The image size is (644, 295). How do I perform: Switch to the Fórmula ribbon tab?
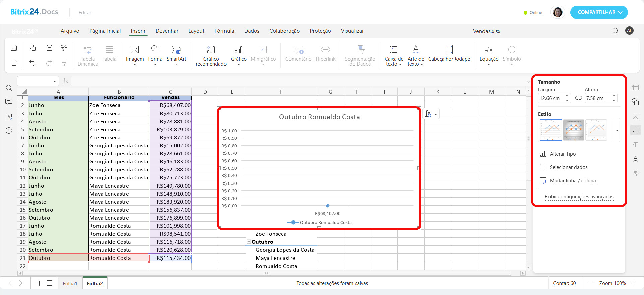pyautogui.click(x=224, y=31)
